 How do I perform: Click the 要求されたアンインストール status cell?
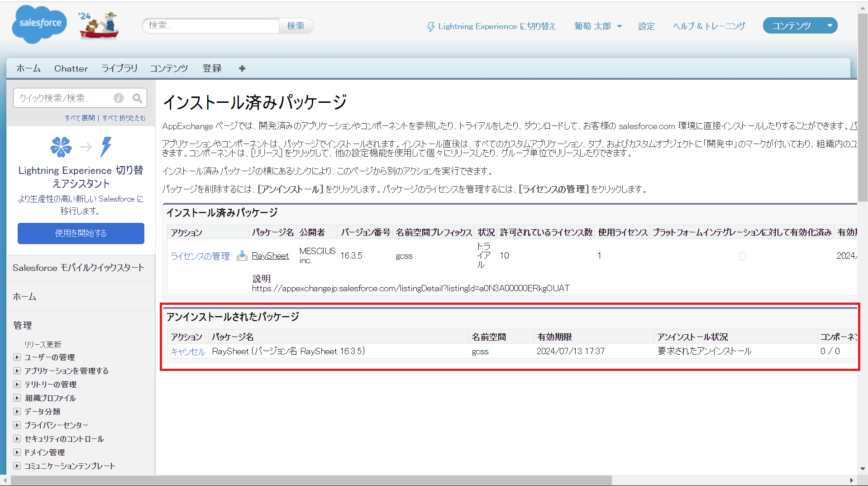click(704, 351)
